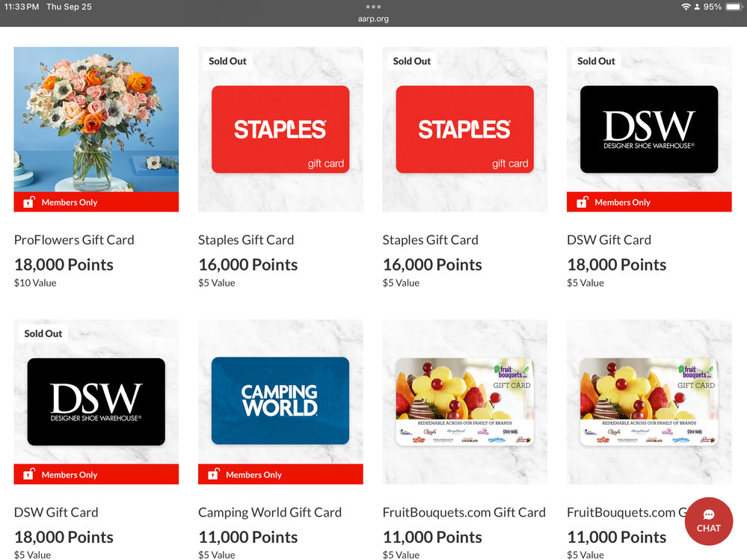The width and height of the screenshot is (747, 560).
Task: Tap the Wi-Fi status icon
Action: coord(686,7)
